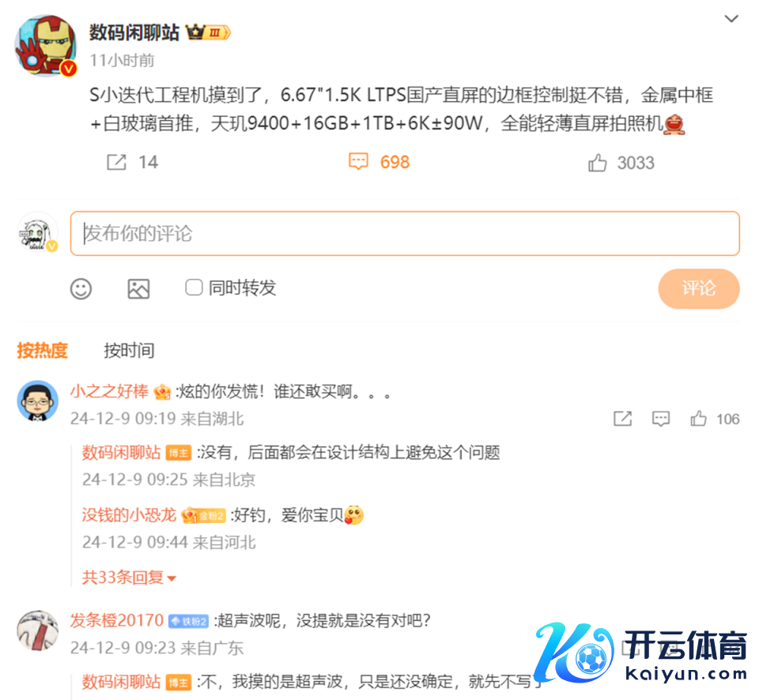
Task: Enable the 同时转发 checkbox
Action: 194,287
